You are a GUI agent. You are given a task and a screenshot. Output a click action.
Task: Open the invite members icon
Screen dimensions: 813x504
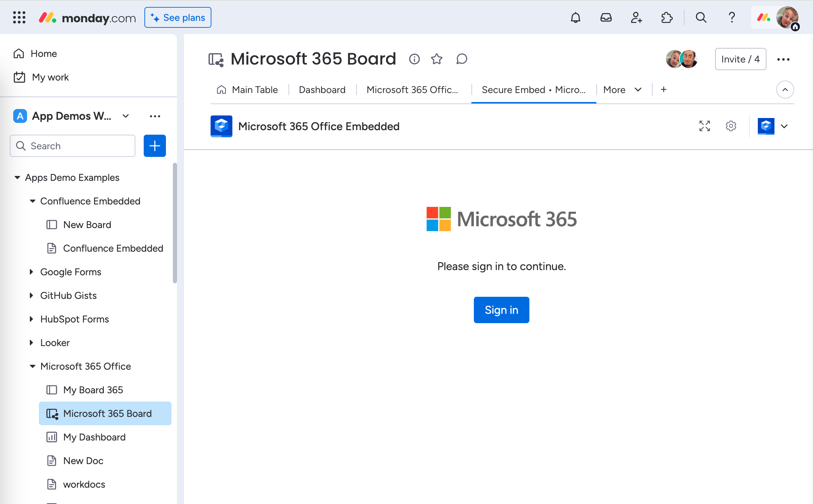[636, 17]
